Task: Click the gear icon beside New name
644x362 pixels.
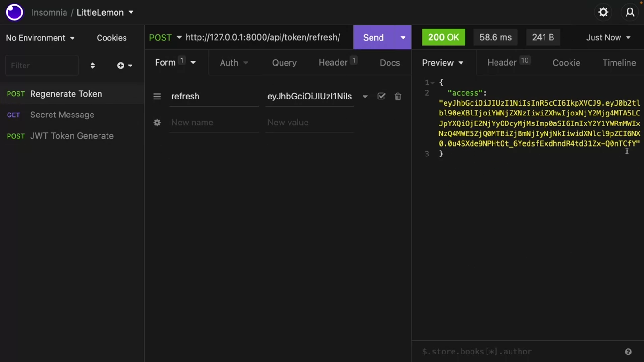Action: [157, 123]
